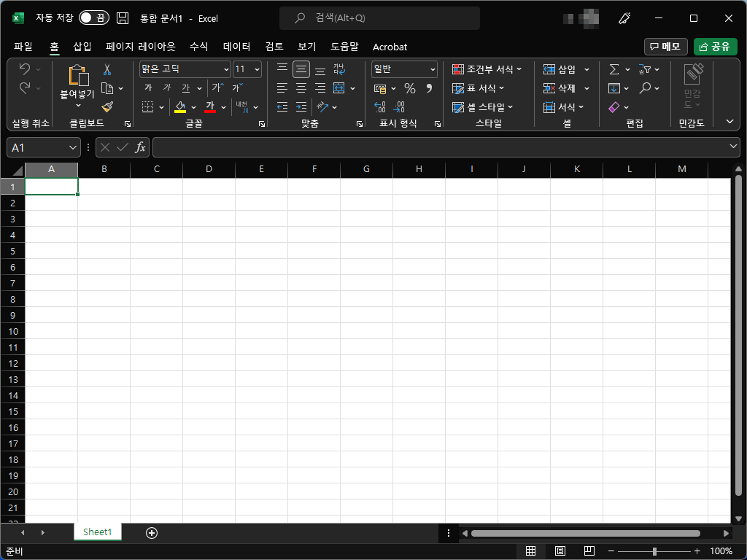Image resolution: width=747 pixels, height=560 pixels.
Task: Click the 검색 search box
Action: tap(379, 18)
